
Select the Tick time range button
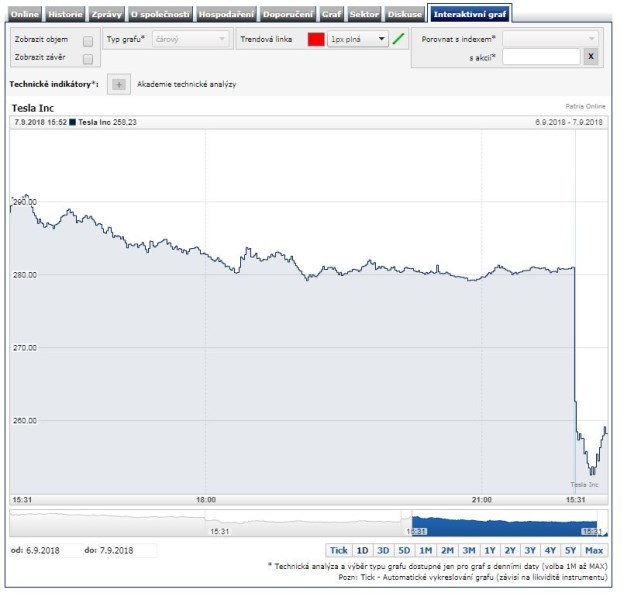[x=339, y=551]
